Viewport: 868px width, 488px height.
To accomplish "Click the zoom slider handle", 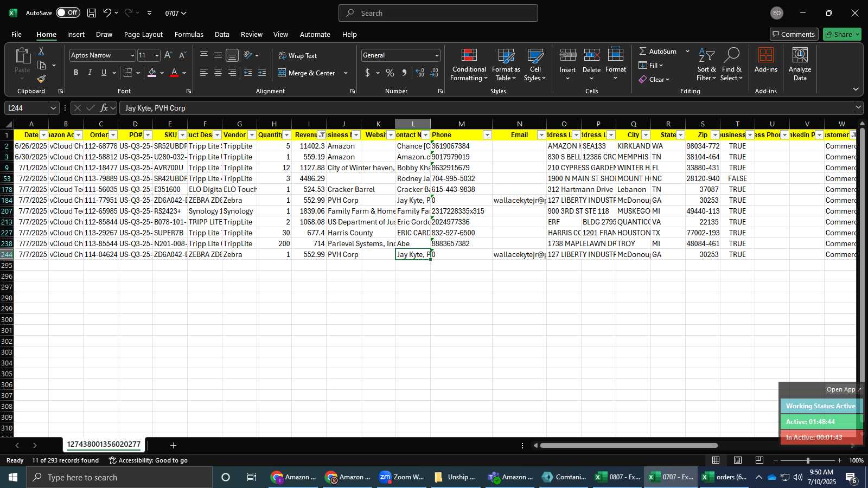I will point(808,460).
